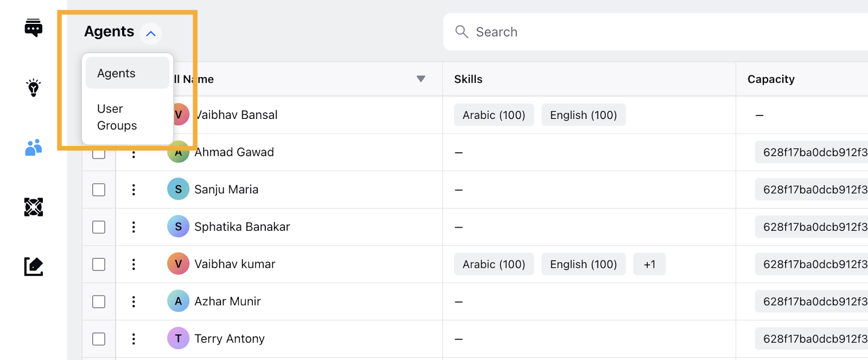The image size is (868, 360).
Task: Click the Ahmad Gawad agent name
Action: click(x=234, y=152)
